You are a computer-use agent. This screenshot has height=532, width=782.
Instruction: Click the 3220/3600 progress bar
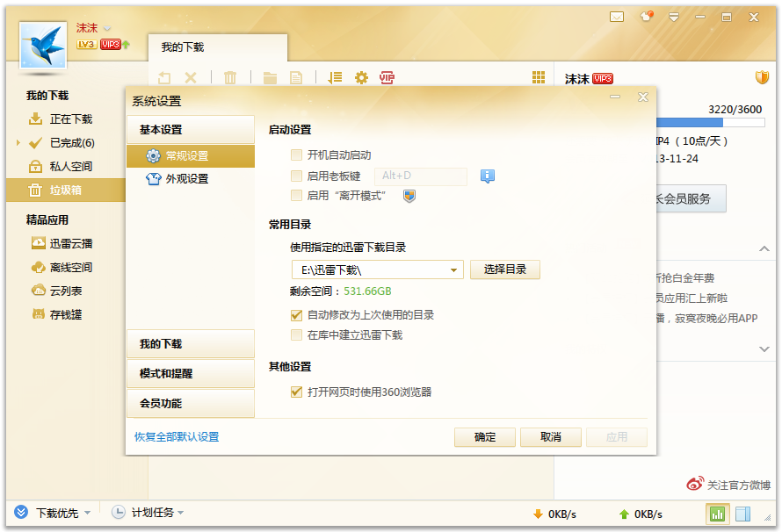click(x=710, y=123)
